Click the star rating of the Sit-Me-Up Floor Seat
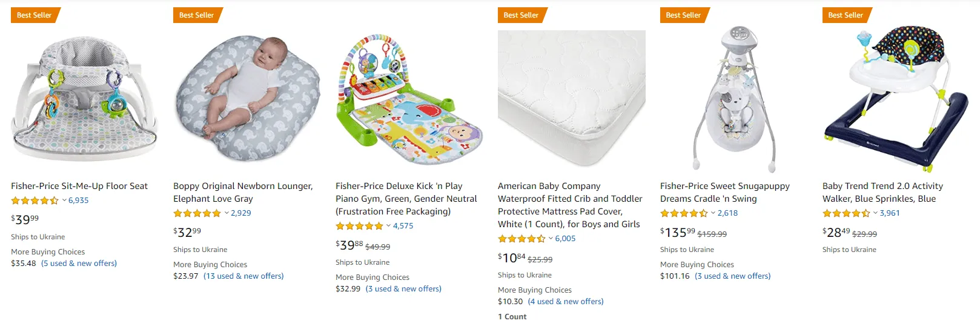Viewport: 980px width, 332px height. click(35, 201)
